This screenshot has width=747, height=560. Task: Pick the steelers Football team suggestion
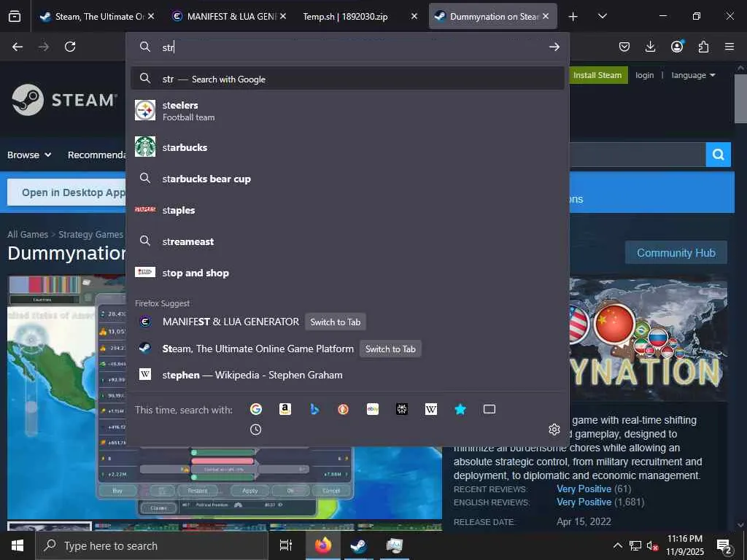347,111
